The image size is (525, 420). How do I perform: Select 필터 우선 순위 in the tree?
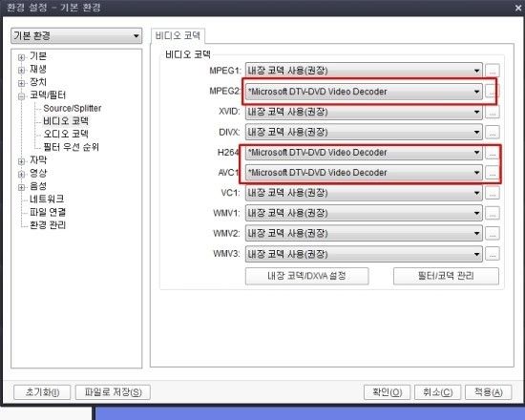pyautogui.click(x=71, y=147)
